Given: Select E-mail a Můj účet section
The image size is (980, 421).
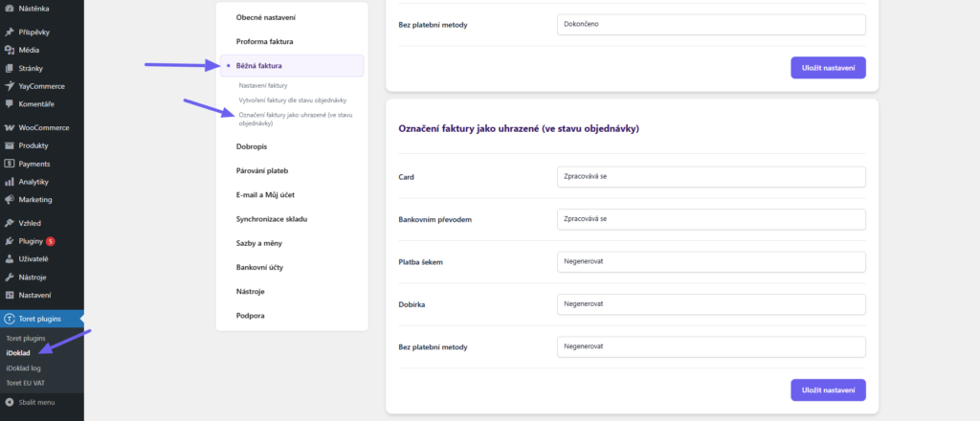Looking at the screenshot, I should (x=266, y=195).
